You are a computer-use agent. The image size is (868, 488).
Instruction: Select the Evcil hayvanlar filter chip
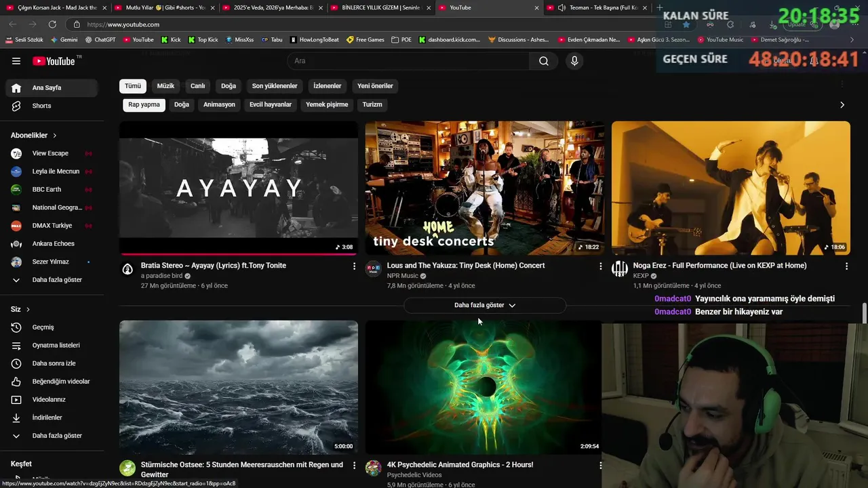tap(271, 105)
